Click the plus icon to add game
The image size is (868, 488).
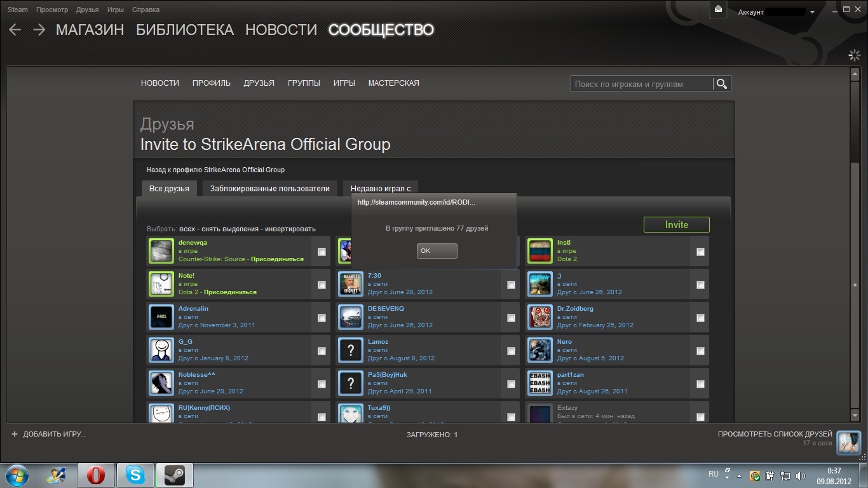15,434
